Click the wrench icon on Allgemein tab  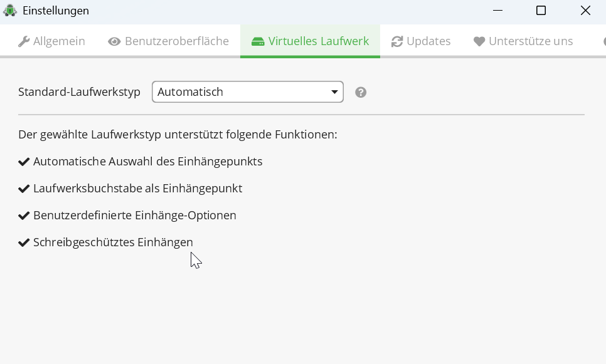(24, 41)
